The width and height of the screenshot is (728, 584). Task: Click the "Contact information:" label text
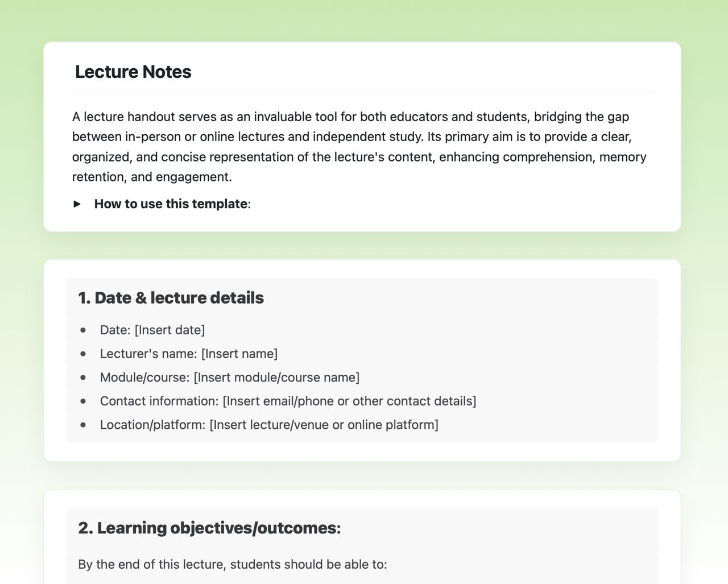click(159, 401)
